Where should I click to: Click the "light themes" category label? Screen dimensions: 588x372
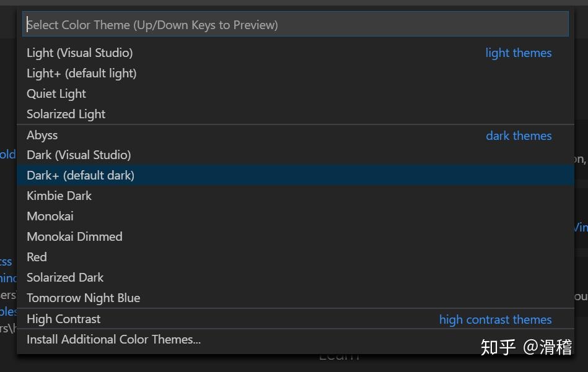[x=519, y=53]
